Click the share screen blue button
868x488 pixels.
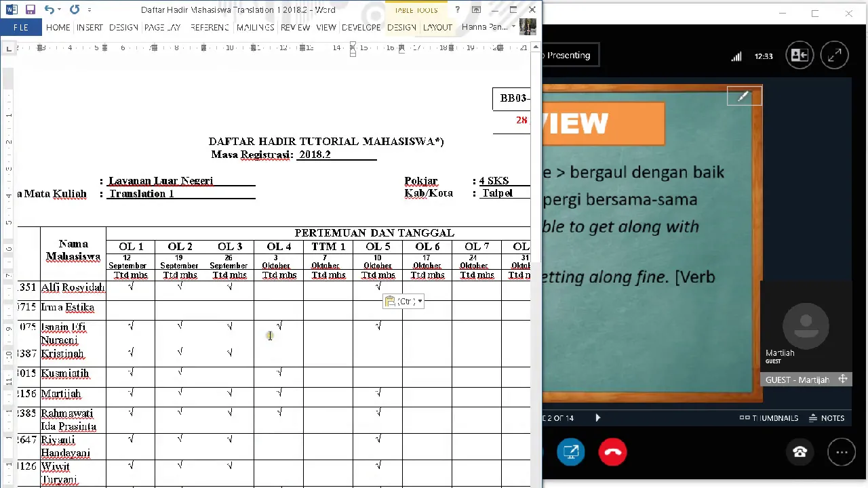[571, 452]
